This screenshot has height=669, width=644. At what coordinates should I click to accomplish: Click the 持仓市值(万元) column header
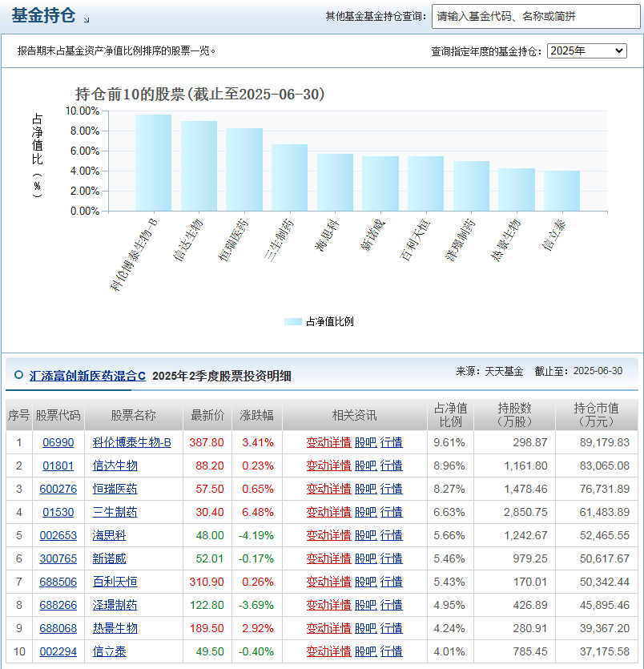click(x=596, y=415)
